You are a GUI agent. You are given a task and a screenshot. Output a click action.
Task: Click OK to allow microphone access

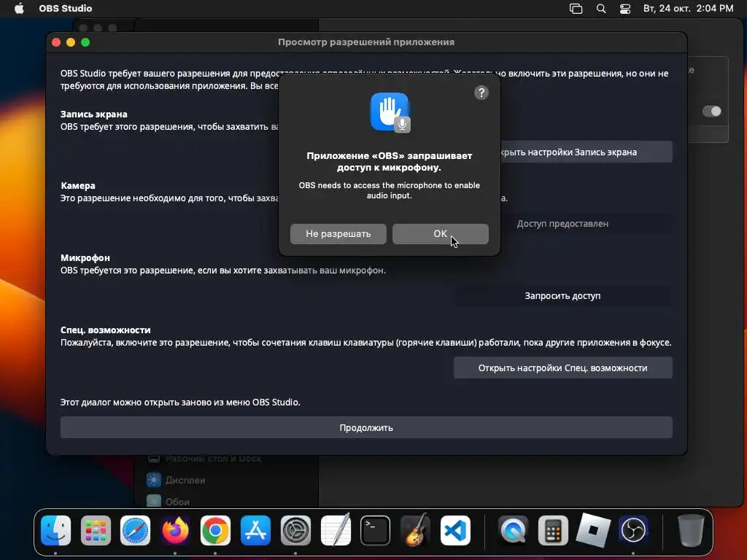click(440, 234)
